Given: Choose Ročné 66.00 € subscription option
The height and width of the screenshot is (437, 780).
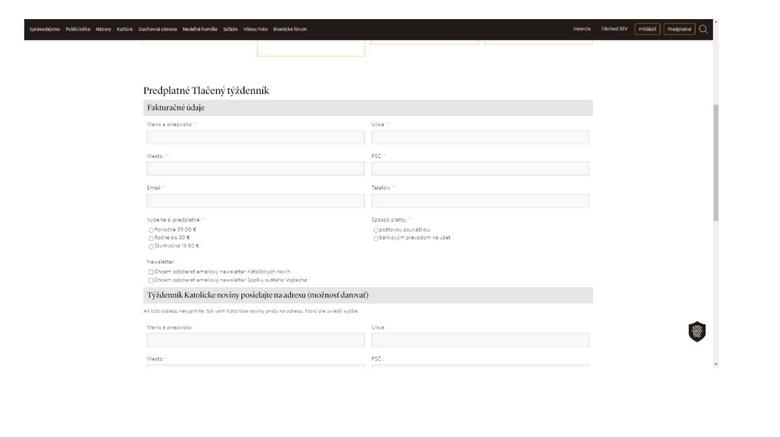Looking at the screenshot, I should 151,238.
